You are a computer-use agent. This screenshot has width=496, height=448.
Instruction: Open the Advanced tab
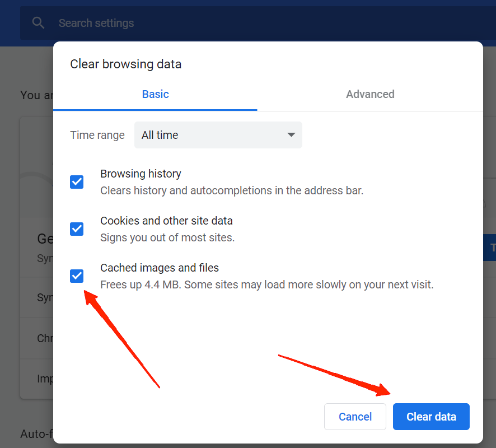(370, 94)
